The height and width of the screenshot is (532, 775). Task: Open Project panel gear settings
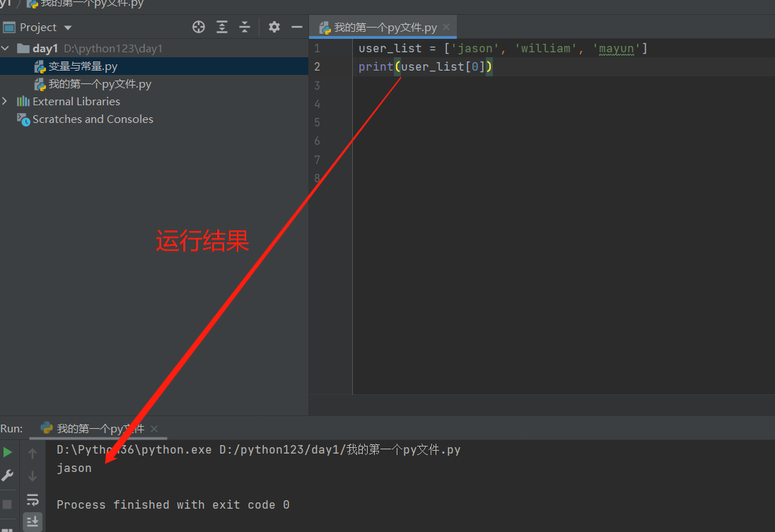pos(274,27)
